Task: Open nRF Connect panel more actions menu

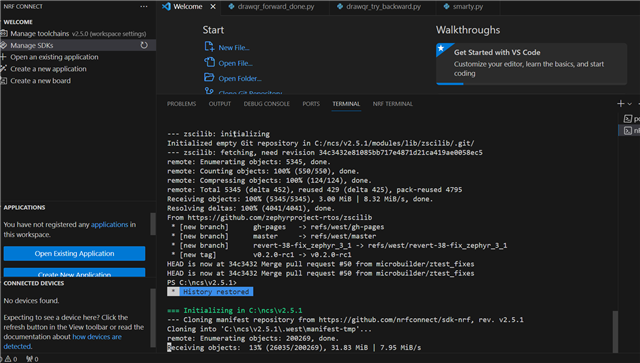Action: click(144, 7)
